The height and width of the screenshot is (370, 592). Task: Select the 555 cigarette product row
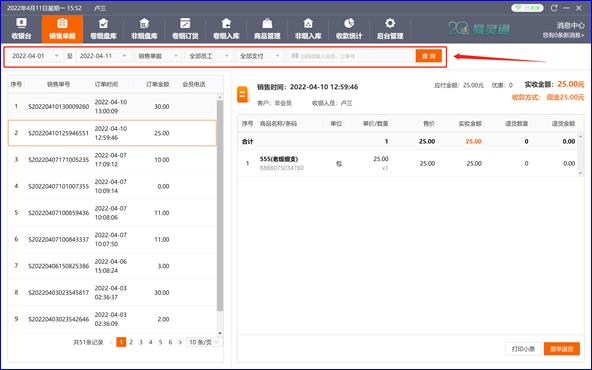tap(408, 163)
